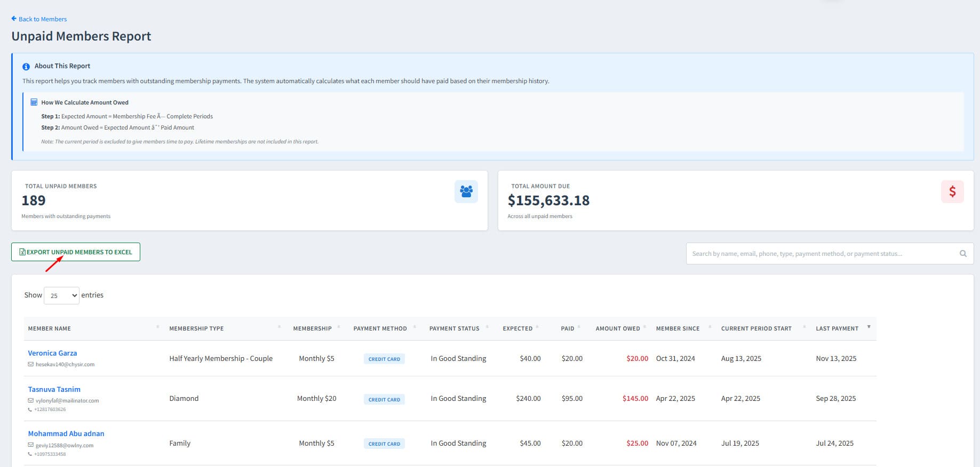Open Tasnuva Tasnim member profile

pyautogui.click(x=54, y=389)
